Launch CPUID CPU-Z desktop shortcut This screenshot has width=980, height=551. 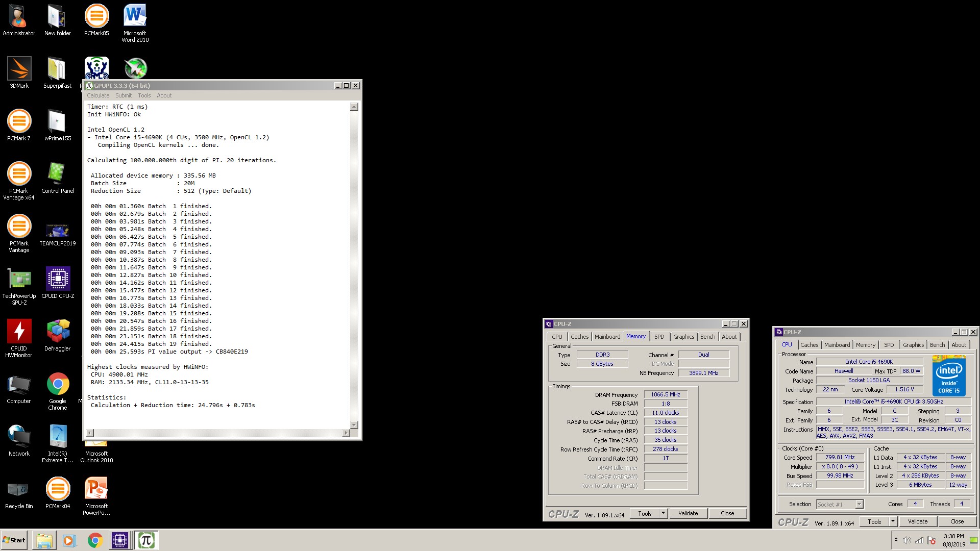58,283
